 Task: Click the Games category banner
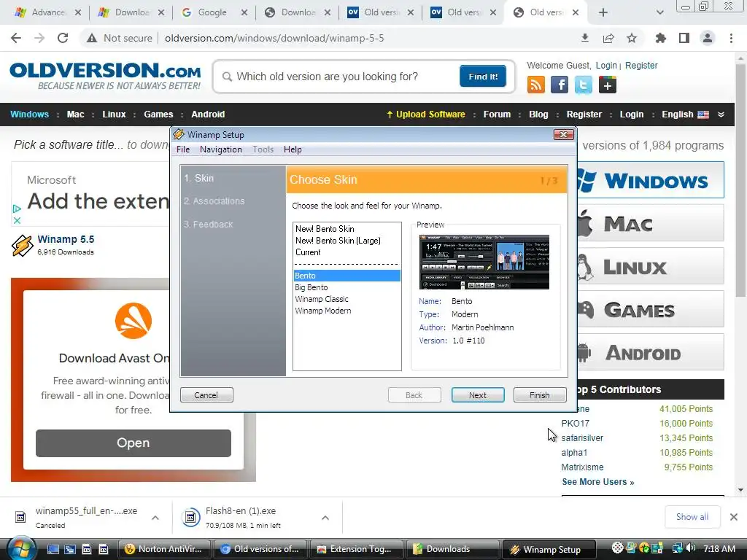point(651,309)
